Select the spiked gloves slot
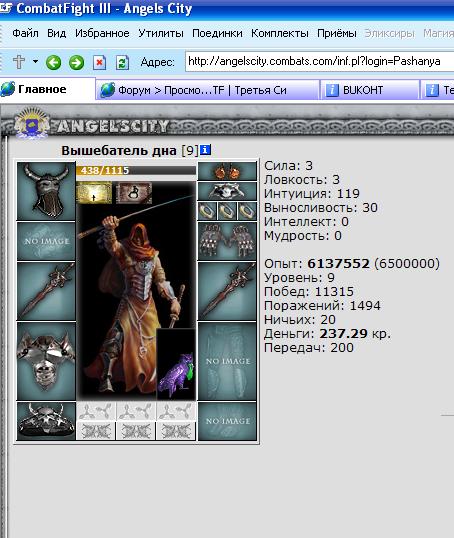454x538 pixels. click(x=227, y=241)
